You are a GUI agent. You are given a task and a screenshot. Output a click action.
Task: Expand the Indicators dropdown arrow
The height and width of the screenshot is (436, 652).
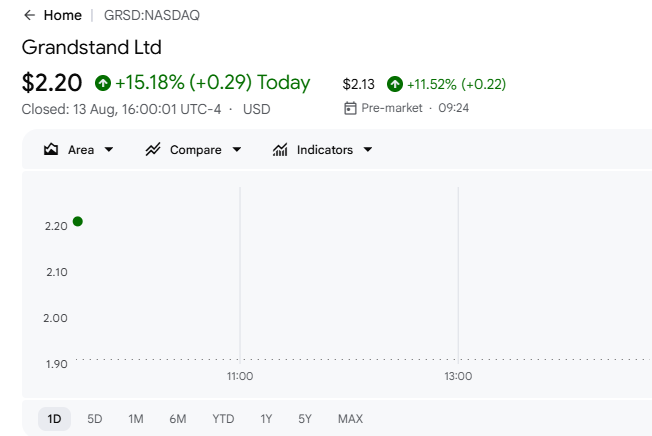click(368, 149)
